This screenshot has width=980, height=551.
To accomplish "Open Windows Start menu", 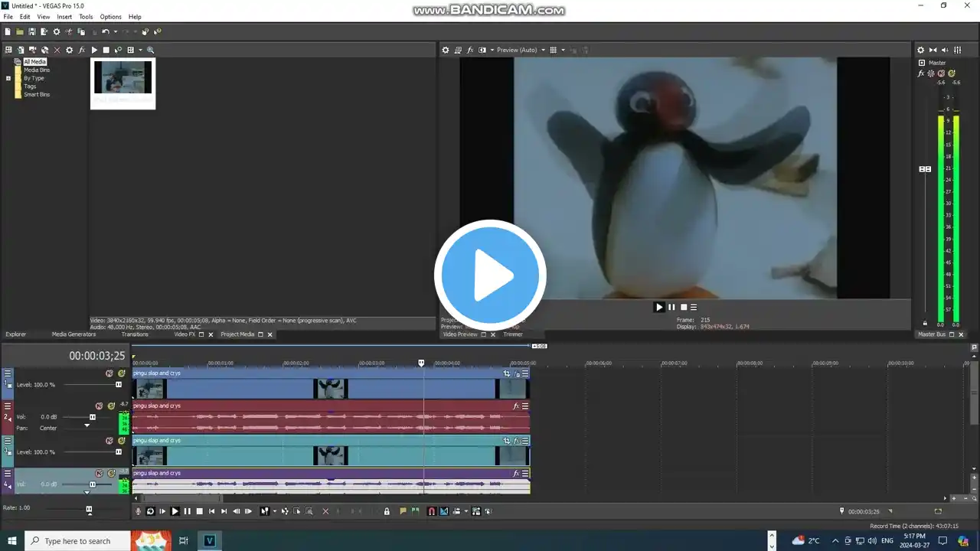I will coord(12,541).
